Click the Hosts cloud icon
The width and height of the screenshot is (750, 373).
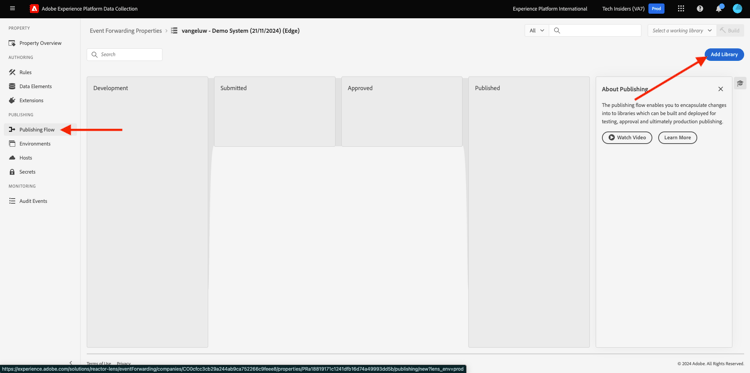12,158
